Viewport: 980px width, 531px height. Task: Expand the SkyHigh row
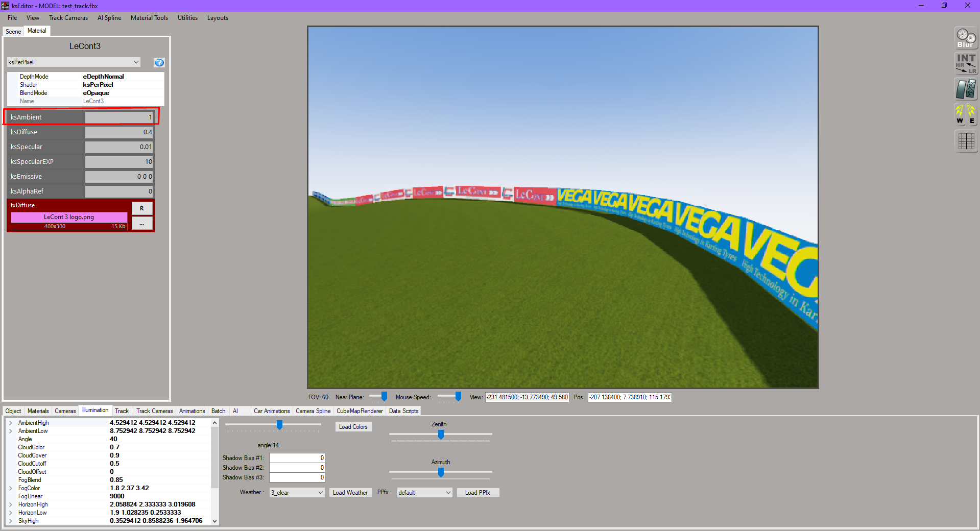click(x=10, y=521)
